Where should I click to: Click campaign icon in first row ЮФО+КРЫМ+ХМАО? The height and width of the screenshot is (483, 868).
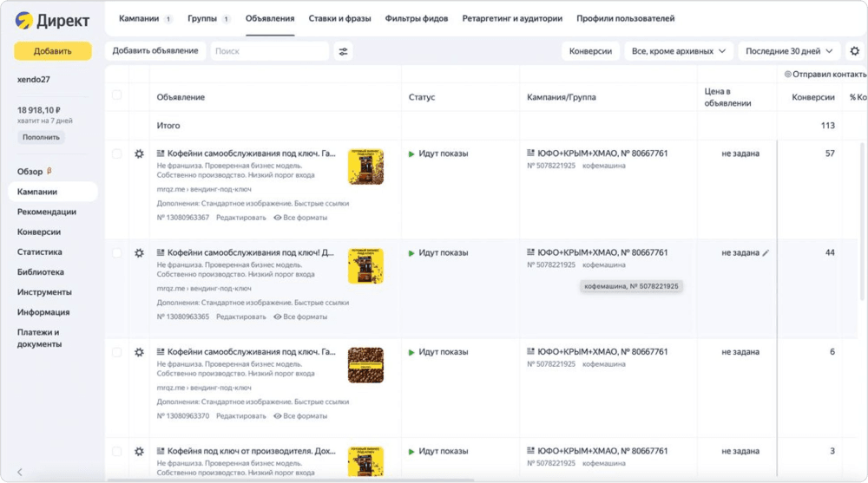530,153
